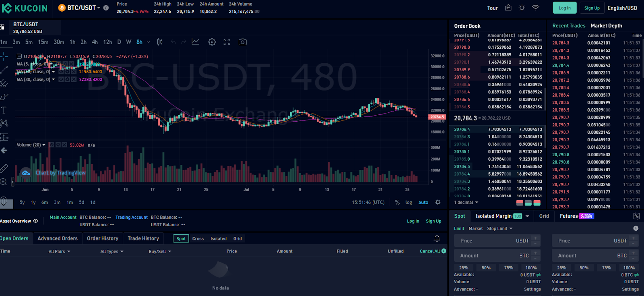Open the Buy/Sell filter dropdown
Screen dimensions: 644x296
point(160,251)
